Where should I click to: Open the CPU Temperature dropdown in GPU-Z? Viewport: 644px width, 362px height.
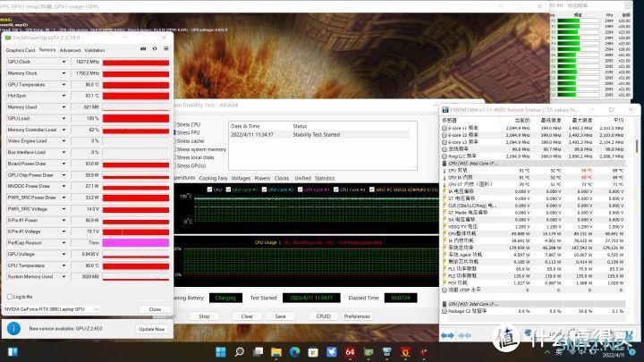click(x=64, y=265)
